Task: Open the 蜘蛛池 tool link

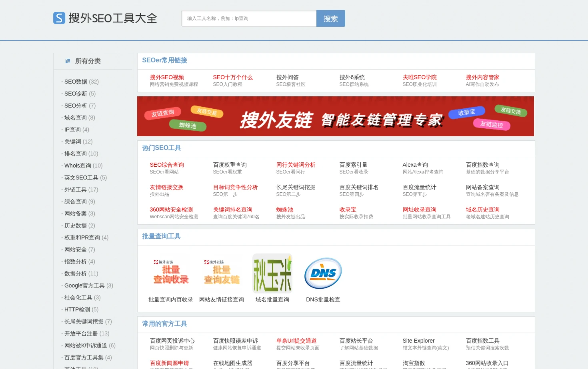Action: [285, 209]
